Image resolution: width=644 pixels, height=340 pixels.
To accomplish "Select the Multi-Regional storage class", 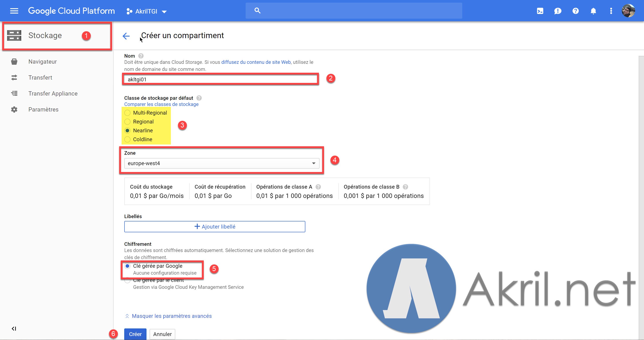I will (128, 113).
